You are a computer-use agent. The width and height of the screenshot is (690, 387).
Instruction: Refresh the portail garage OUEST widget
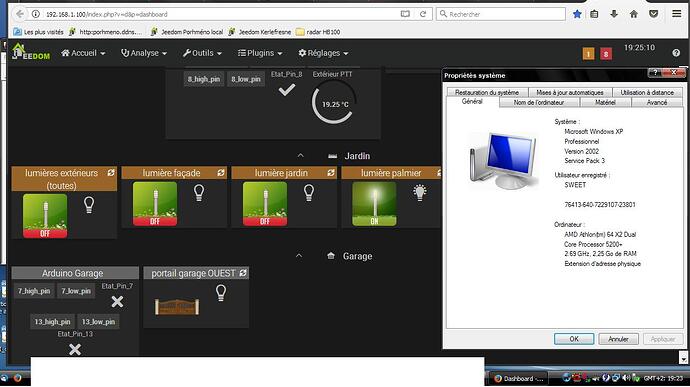coord(243,273)
